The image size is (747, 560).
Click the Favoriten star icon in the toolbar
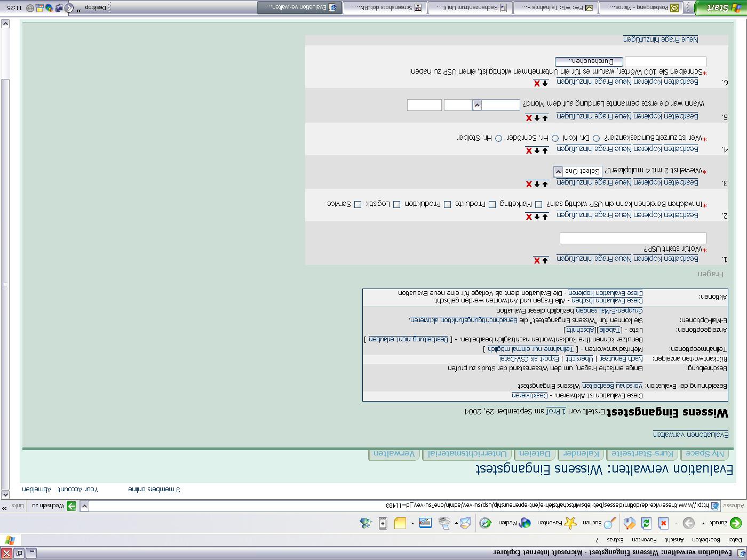570,524
